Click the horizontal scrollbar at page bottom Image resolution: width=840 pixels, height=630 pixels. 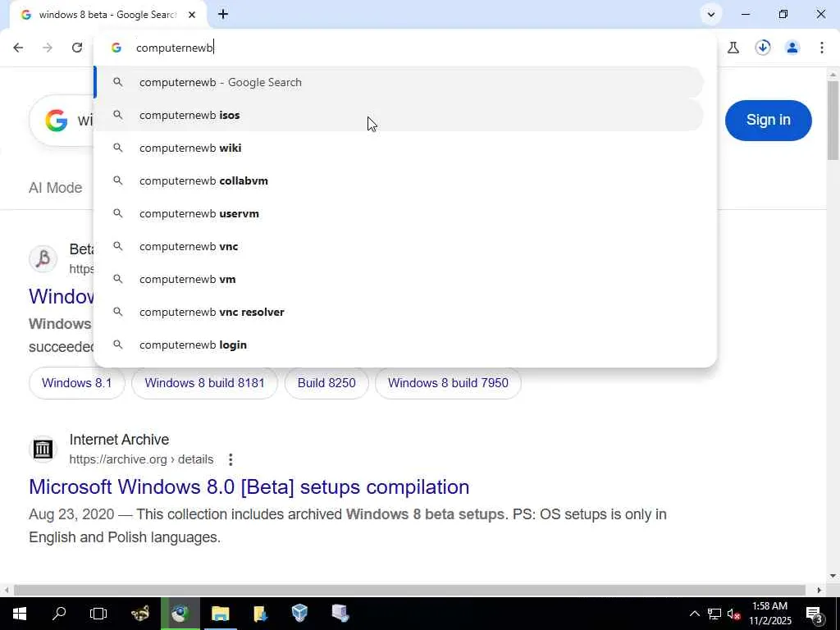click(x=410, y=591)
